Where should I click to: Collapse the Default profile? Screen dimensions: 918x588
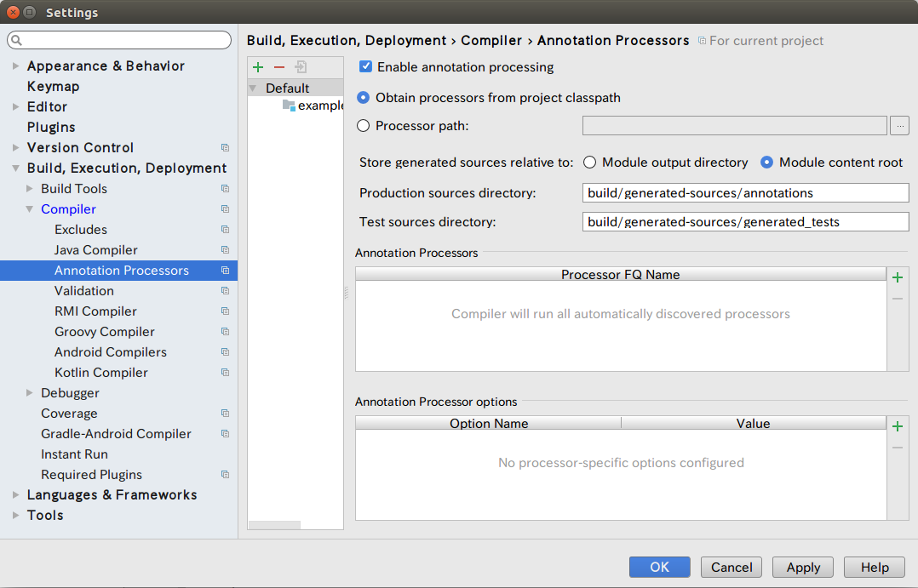(252, 87)
